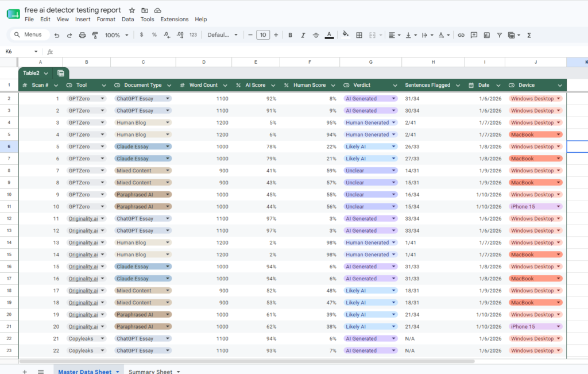Click the Insert chart icon
This screenshot has height=374, width=588.
[x=487, y=35]
